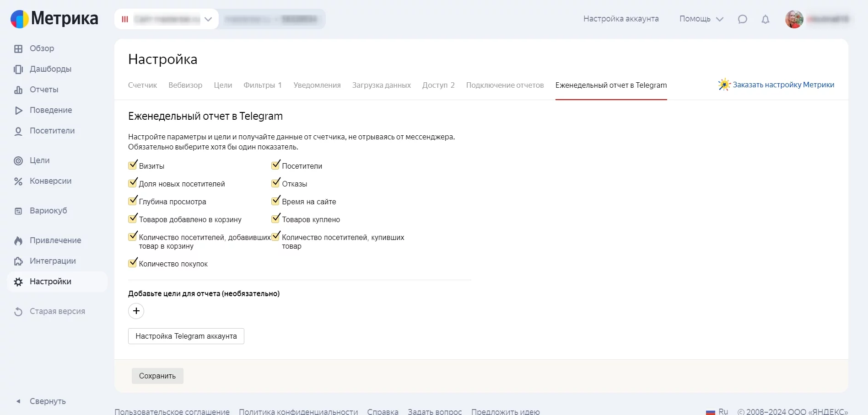
Task: Disable the Количество покупок checkbox
Action: (x=133, y=263)
